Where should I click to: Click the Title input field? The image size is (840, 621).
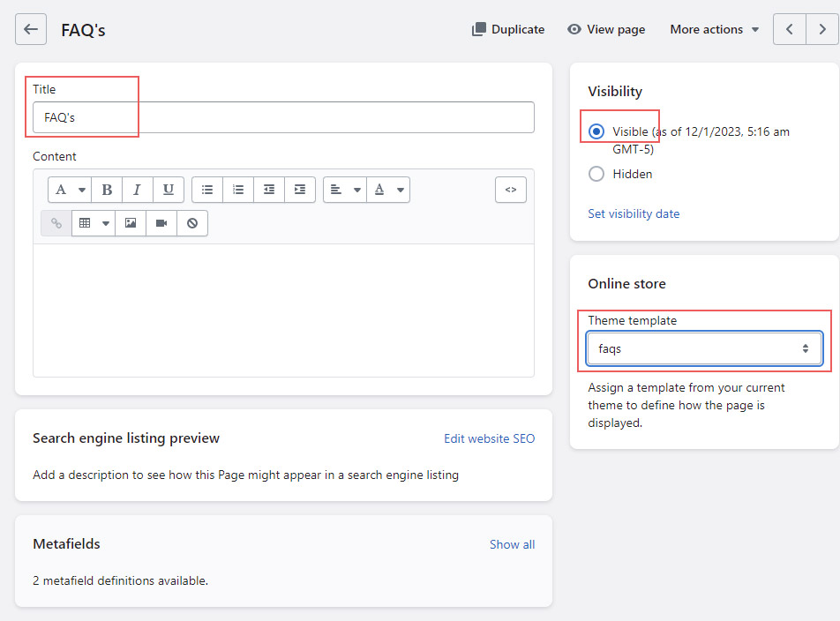click(283, 117)
